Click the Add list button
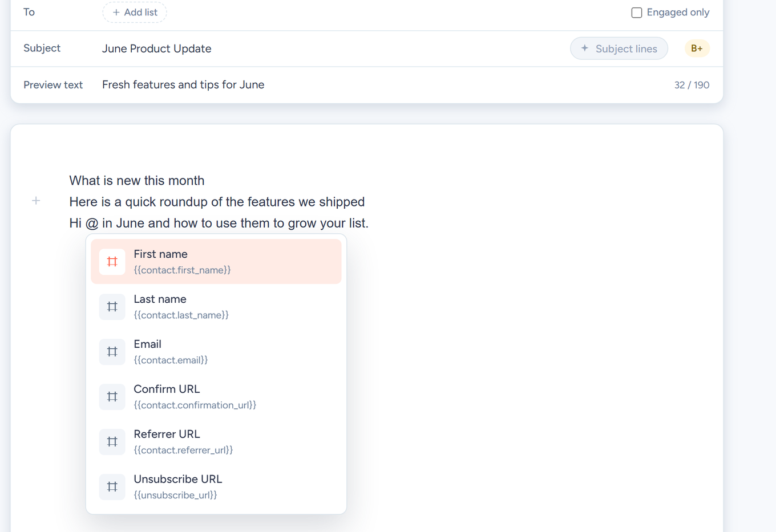776x532 pixels. 135,13
